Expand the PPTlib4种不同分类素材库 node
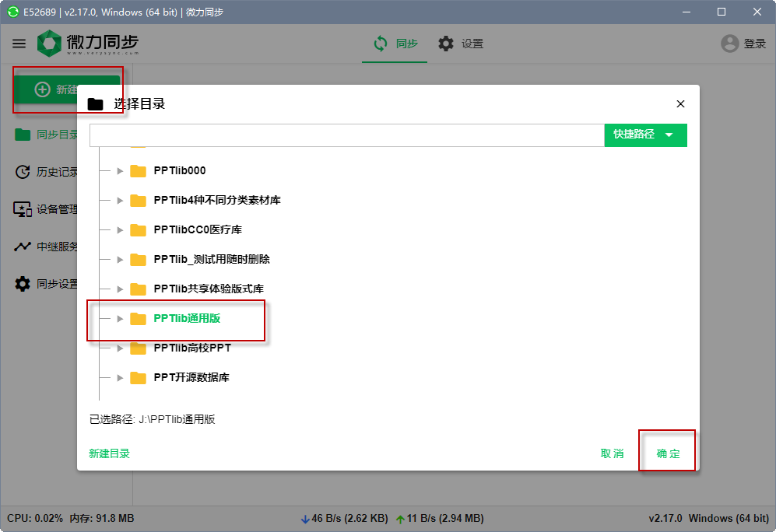This screenshot has width=776, height=532. [120, 201]
